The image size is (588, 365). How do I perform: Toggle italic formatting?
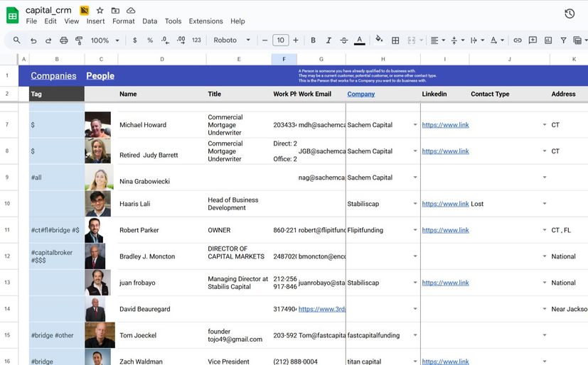click(x=328, y=40)
